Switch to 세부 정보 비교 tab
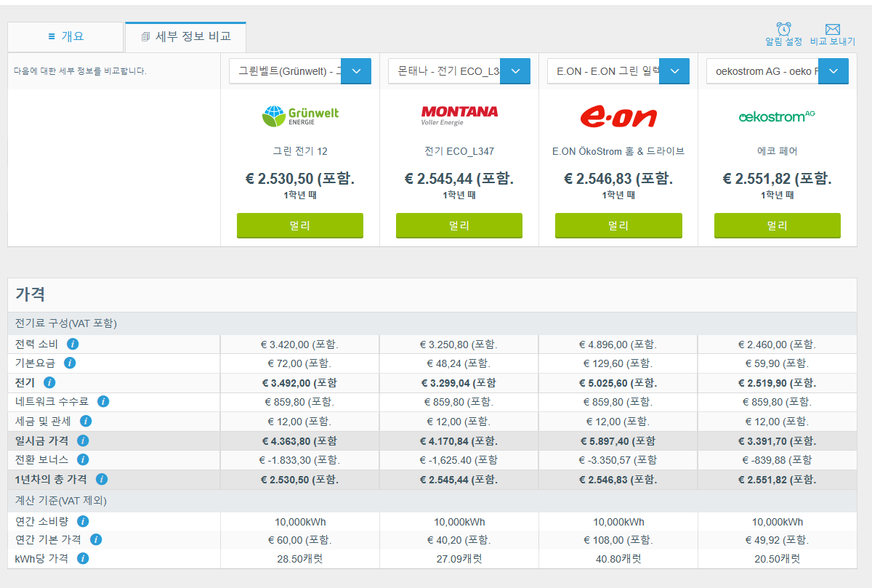This screenshot has width=872, height=588. pyautogui.click(x=186, y=36)
